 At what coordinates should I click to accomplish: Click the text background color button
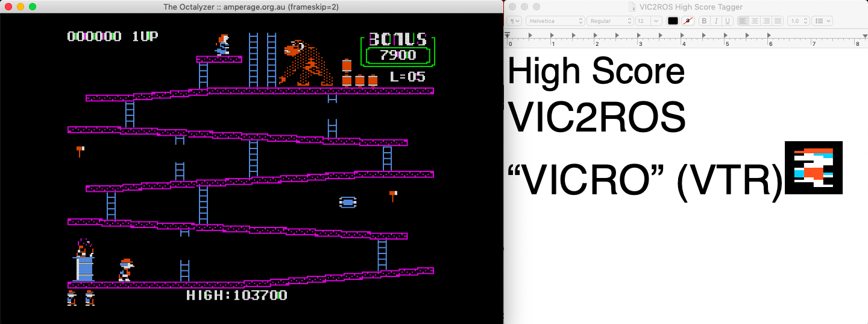[689, 21]
